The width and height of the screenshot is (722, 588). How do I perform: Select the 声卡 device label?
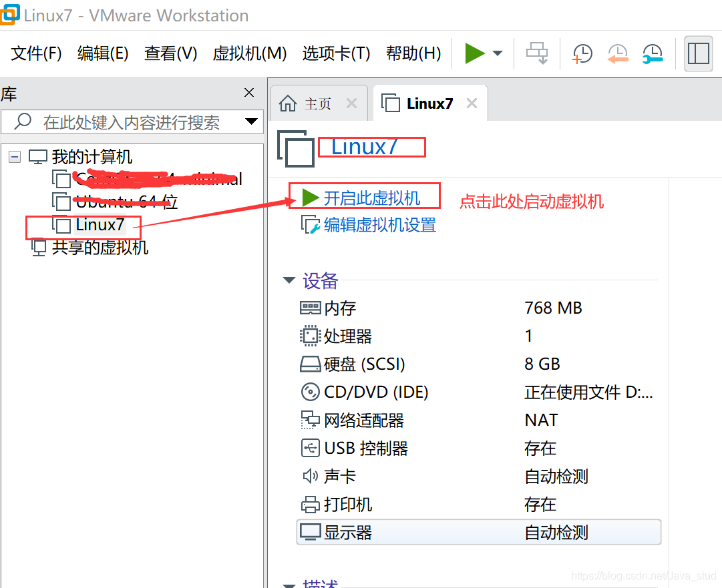click(x=340, y=476)
